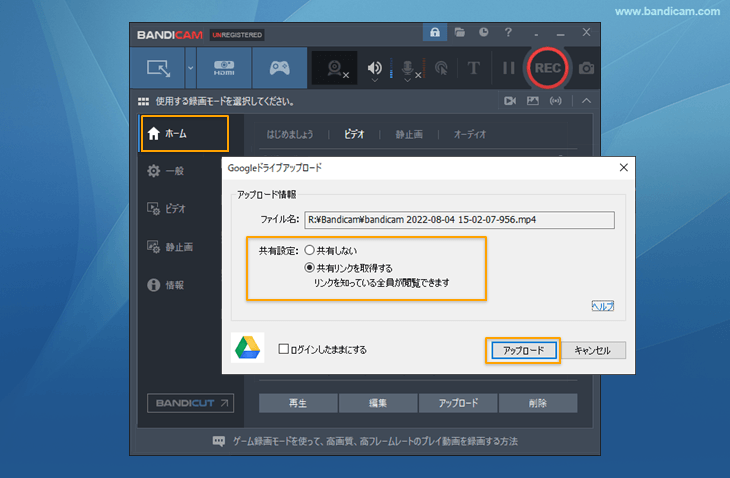Open the speaker settings small arrow
Screen dimensions: 730x478
[374, 81]
